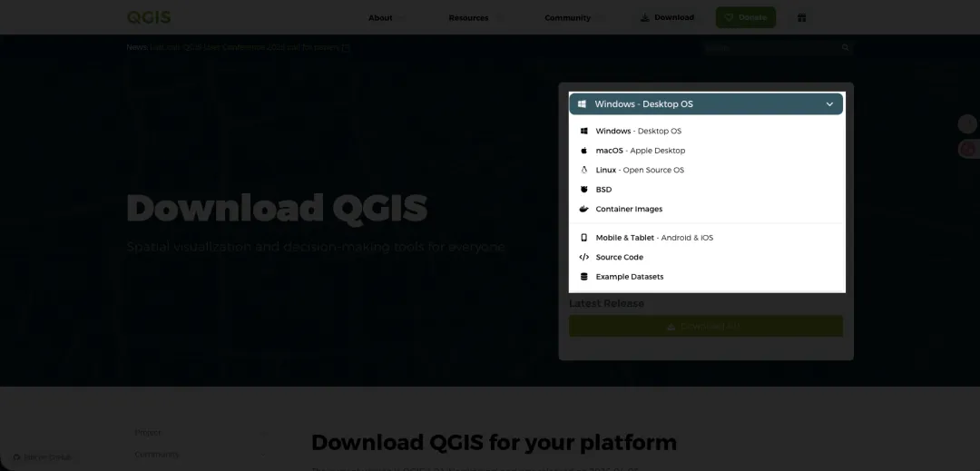Expand the Community sidebar section

pyautogui.click(x=200, y=454)
